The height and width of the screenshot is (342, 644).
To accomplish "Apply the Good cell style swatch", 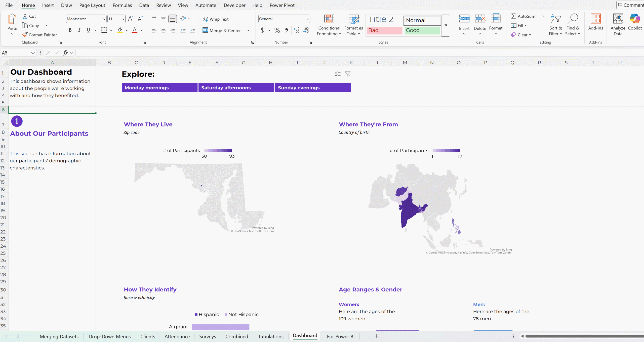I will tap(422, 30).
